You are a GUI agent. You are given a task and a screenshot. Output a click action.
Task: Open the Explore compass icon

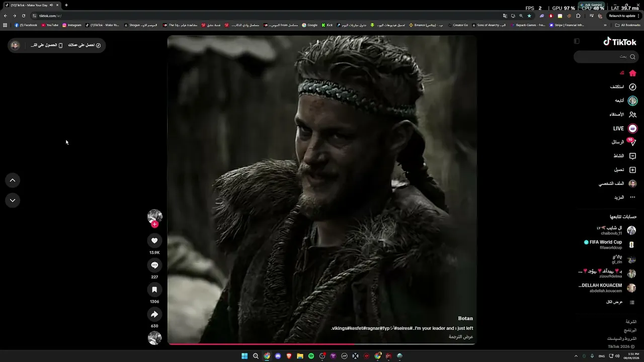(x=632, y=87)
